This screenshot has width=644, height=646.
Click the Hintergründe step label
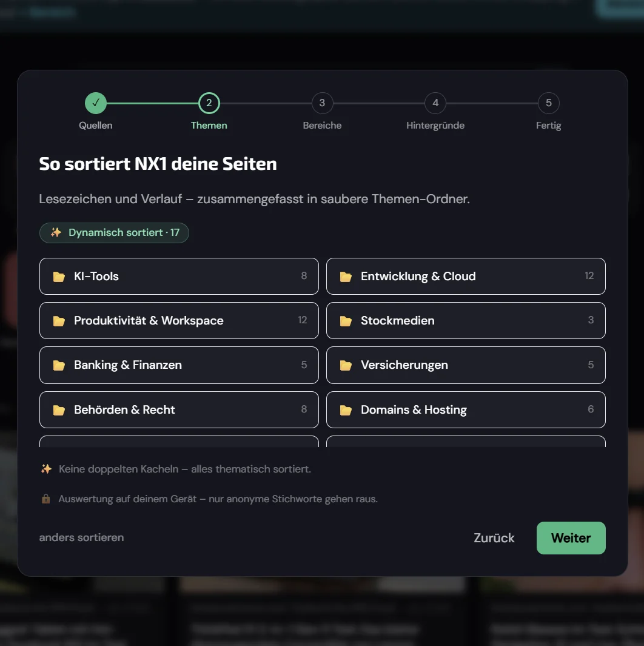coord(435,126)
